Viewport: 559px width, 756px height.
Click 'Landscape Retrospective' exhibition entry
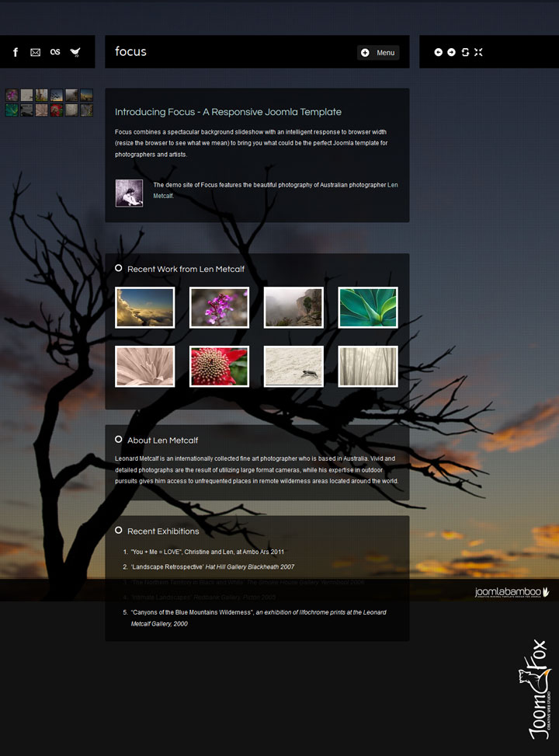[212, 567]
